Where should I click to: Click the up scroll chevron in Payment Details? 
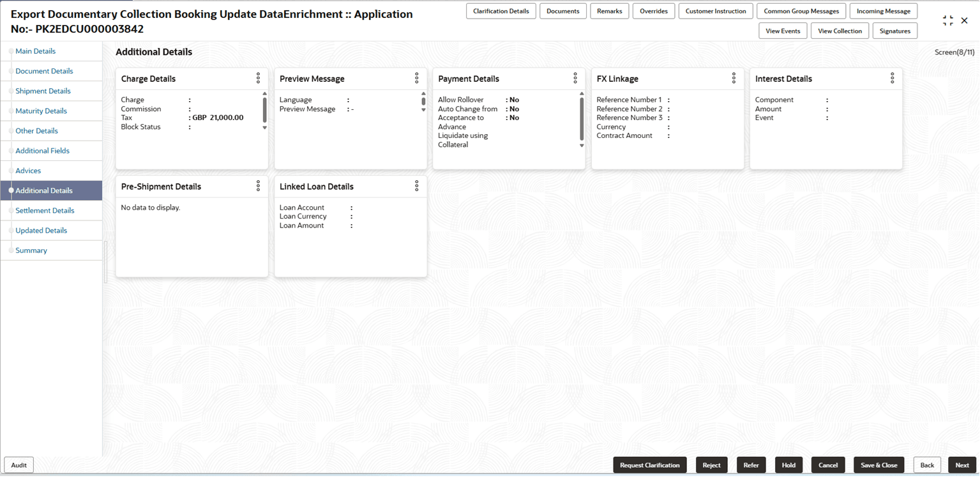pyautogui.click(x=581, y=93)
